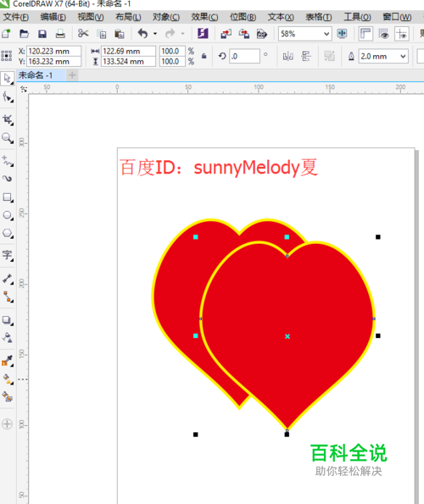Open the 58% zoom level dropdown
424x504 pixels.
(326, 34)
